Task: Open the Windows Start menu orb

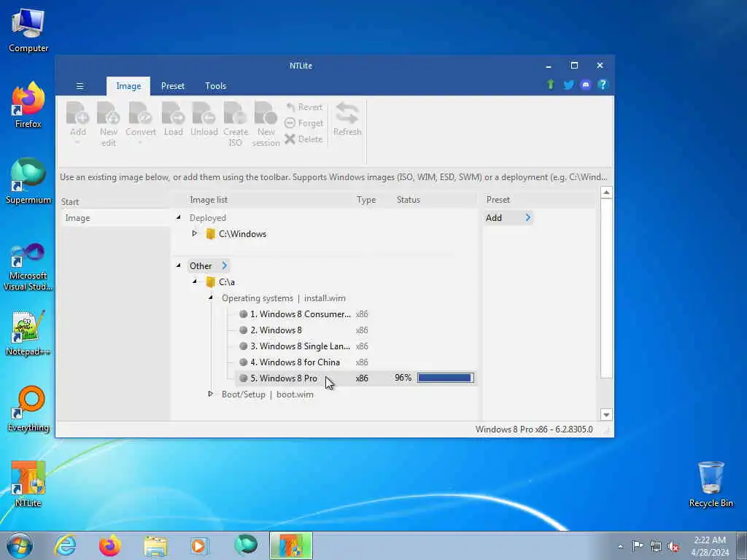Action: (x=20, y=545)
